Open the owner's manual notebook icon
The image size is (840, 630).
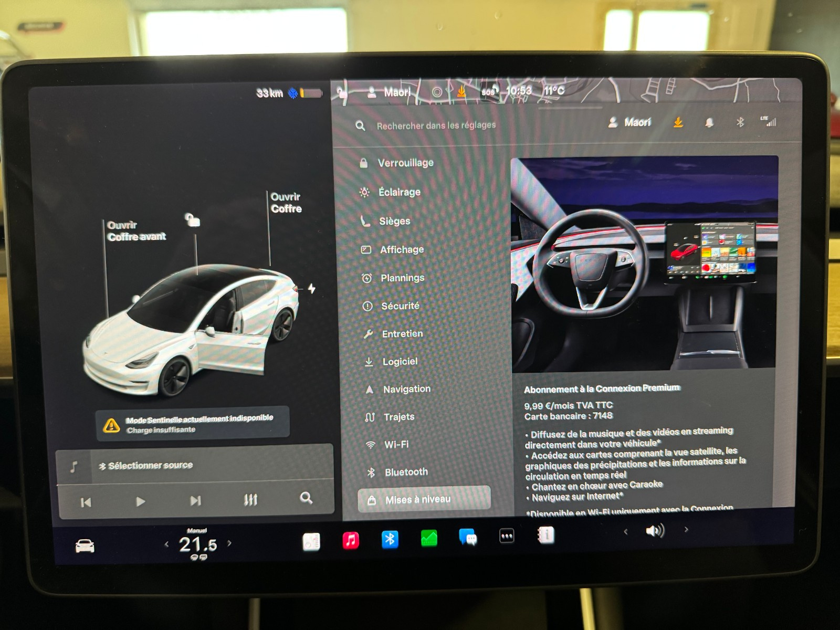click(x=546, y=535)
